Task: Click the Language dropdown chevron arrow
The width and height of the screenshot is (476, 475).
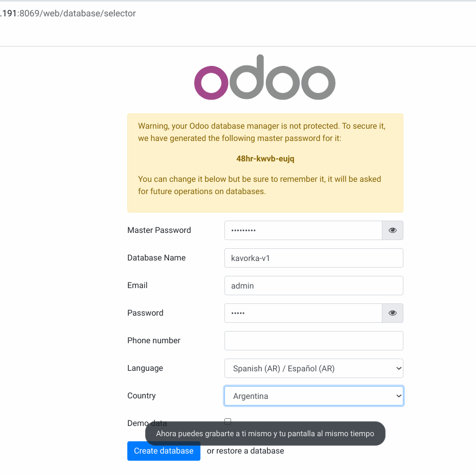Action: click(399, 368)
